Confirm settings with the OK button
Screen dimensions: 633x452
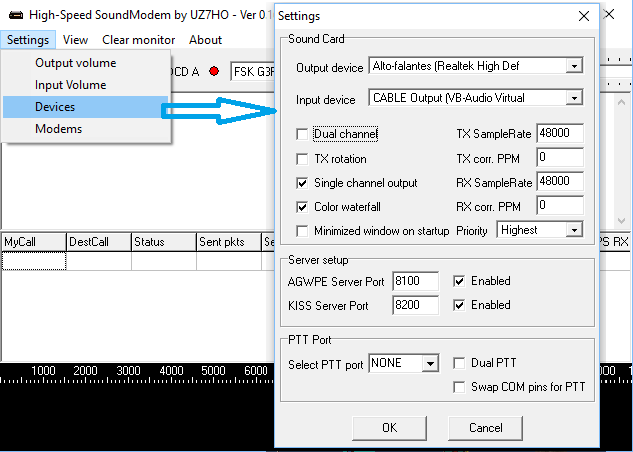(x=389, y=428)
